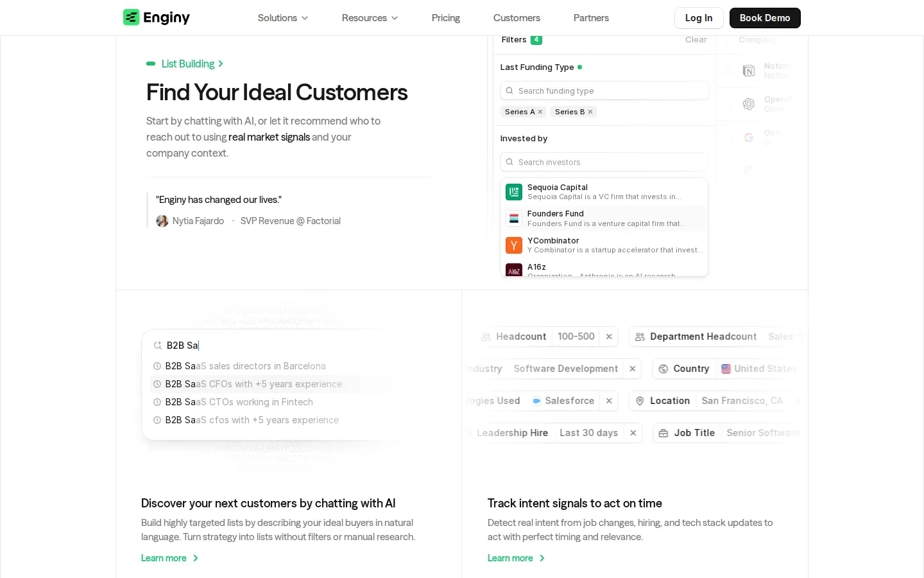Viewport: 924px width, 578px height.
Task: Remove the Series B funding tag
Action: (590, 112)
